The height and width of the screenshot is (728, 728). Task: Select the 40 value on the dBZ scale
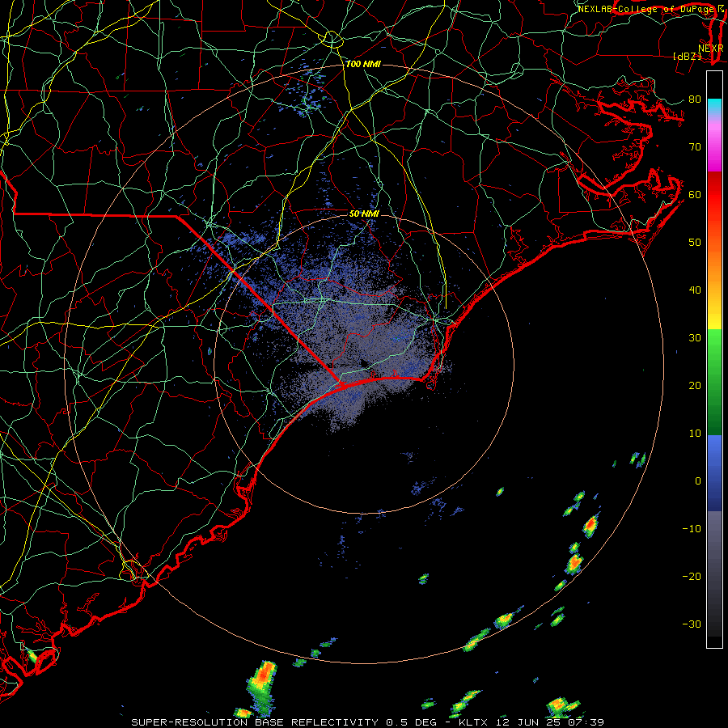point(695,290)
